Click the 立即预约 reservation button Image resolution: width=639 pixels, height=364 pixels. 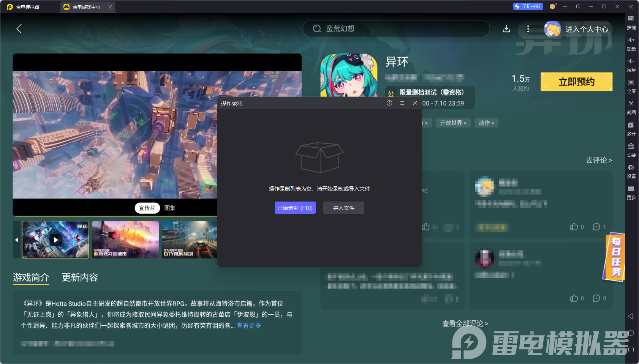click(576, 82)
